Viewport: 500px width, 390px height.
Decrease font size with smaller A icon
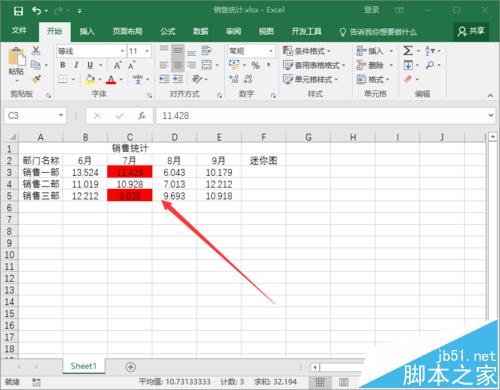pyautogui.click(x=131, y=65)
